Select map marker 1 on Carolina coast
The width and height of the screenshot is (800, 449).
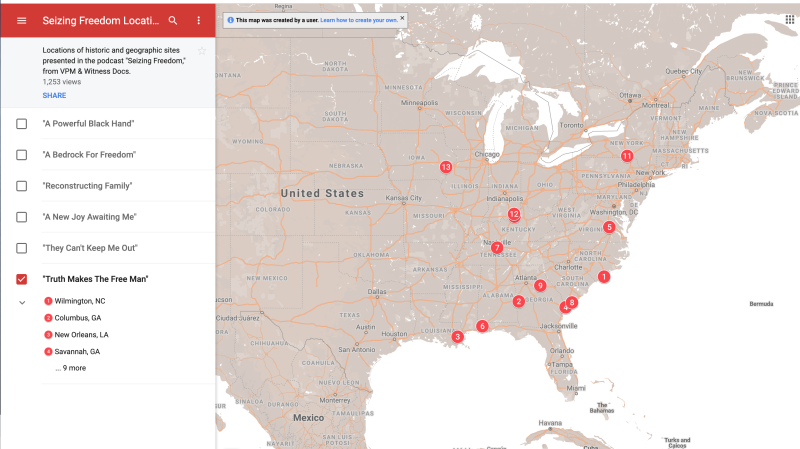coord(604,277)
